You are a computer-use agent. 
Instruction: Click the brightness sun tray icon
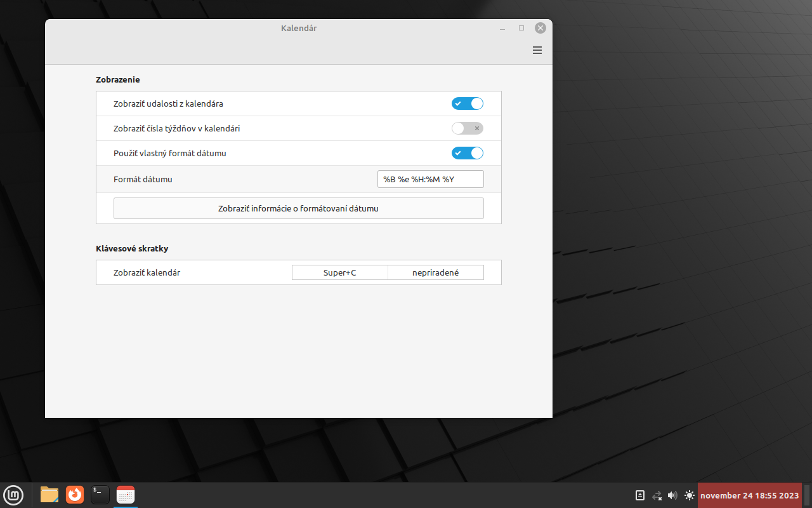[690, 495]
